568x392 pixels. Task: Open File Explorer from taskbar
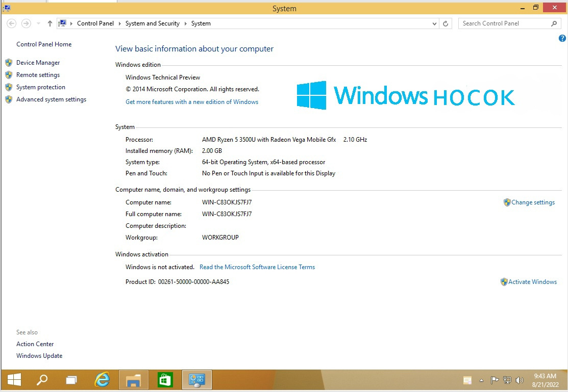(133, 380)
